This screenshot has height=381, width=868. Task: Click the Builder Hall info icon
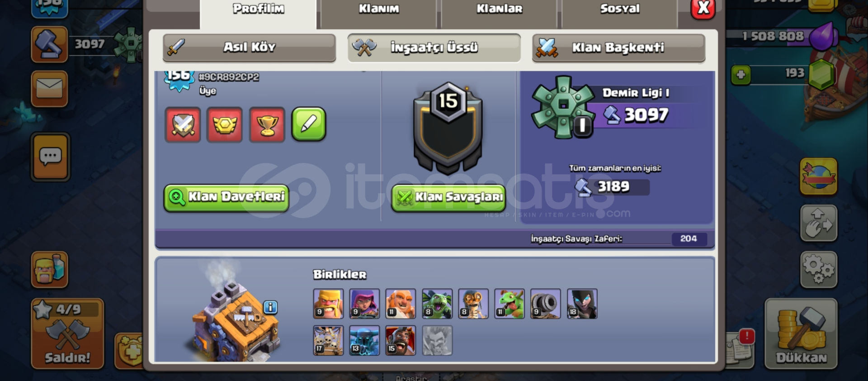pyautogui.click(x=270, y=307)
